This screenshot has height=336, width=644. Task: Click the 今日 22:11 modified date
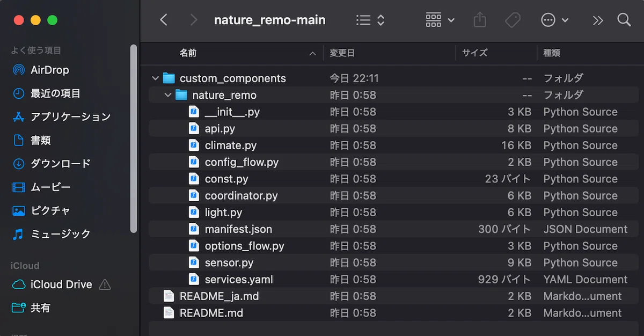point(354,78)
